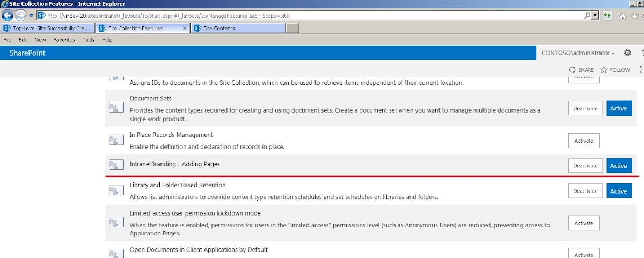Image resolution: width=644 pixels, height=258 pixels.
Task: Click 'Assigns IDs to documents' description text
Action: click(x=297, y=83)
